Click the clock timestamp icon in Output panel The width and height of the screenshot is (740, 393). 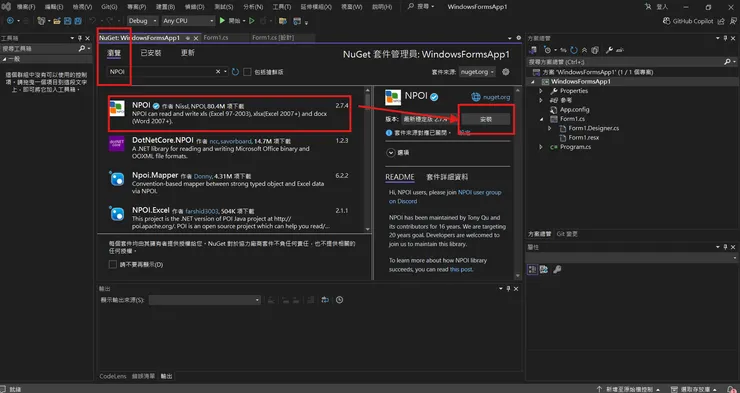coord(339,300)
